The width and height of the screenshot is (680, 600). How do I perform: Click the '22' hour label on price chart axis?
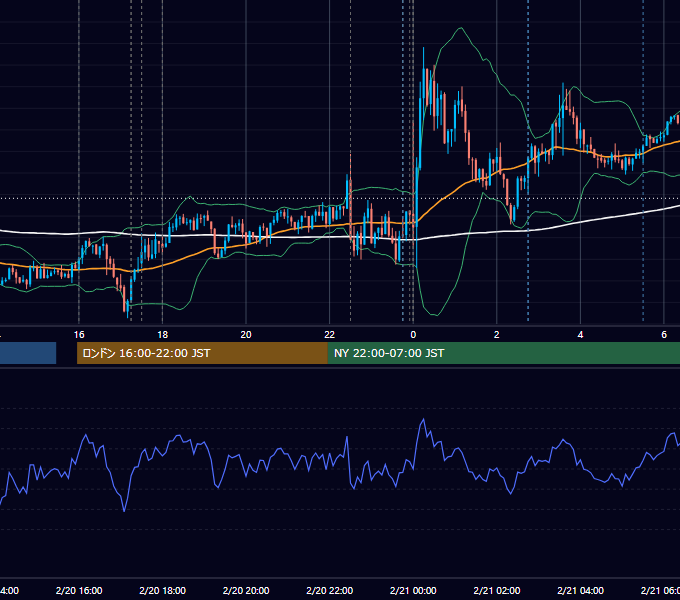(x=330, y=335)
